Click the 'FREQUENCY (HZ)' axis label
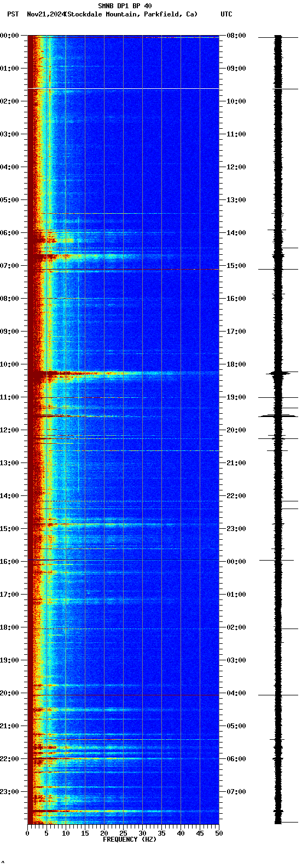 point(130,839)
